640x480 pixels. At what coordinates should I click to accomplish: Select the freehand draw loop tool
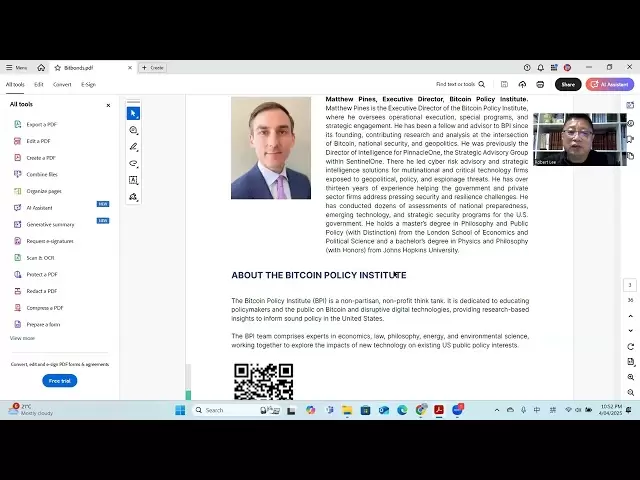coord(133,164)
